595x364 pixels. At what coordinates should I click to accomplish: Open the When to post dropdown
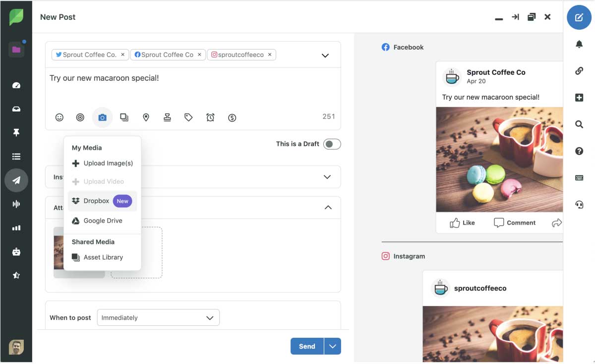pos(158,318)
